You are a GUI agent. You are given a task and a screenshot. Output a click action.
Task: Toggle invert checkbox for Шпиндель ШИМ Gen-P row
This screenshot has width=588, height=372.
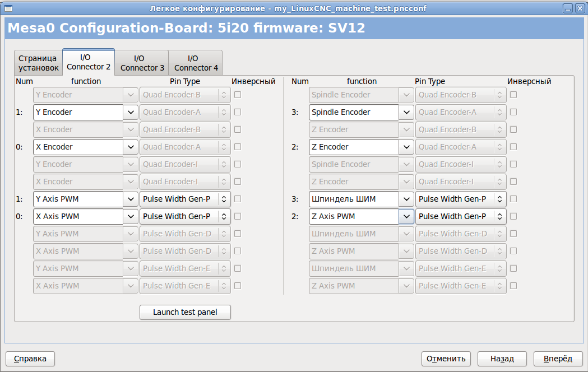click(514, 199)
